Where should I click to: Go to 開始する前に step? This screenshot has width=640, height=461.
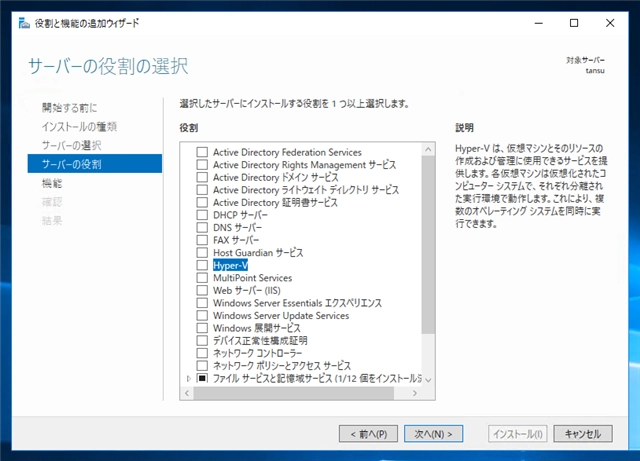coord(69,108)
